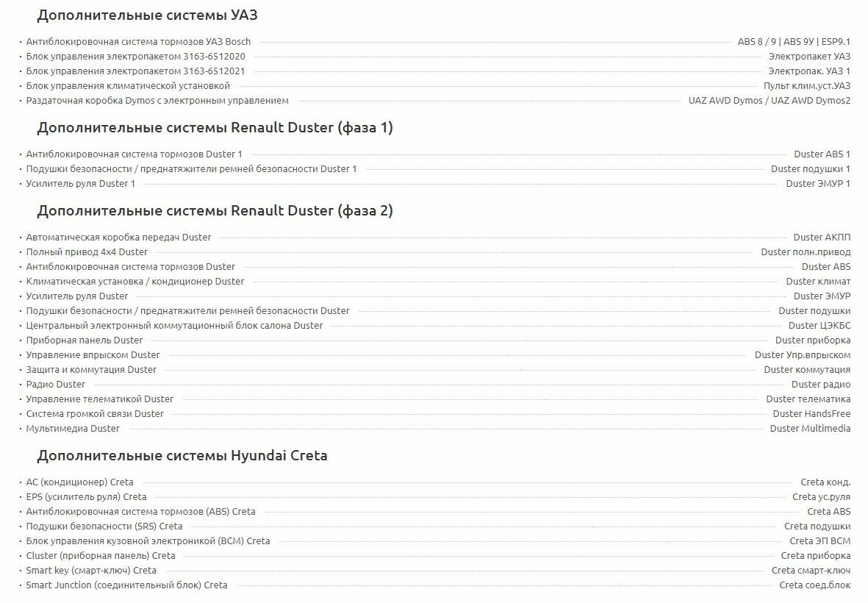Select 'Усилитель руля Duster 1' entry
Image resolution: width=868 pixels, height=603 pixels.
[x=81, y=184]
